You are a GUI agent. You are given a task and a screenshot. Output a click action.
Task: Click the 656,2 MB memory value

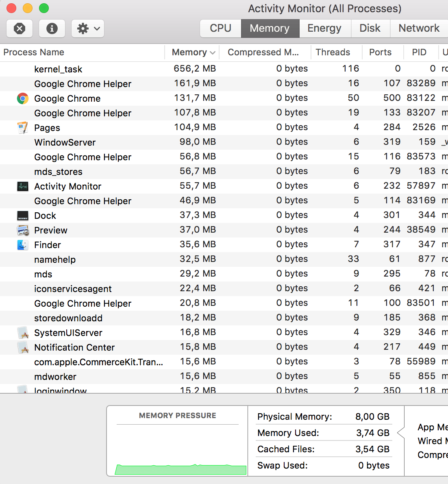[195, 68]
